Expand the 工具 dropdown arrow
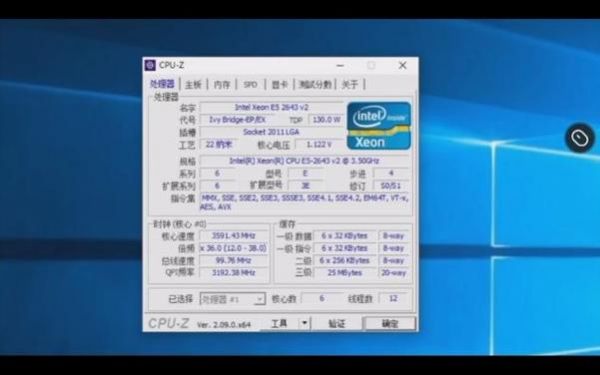Viewport: 600px width, 375px height. pos(304,323)
